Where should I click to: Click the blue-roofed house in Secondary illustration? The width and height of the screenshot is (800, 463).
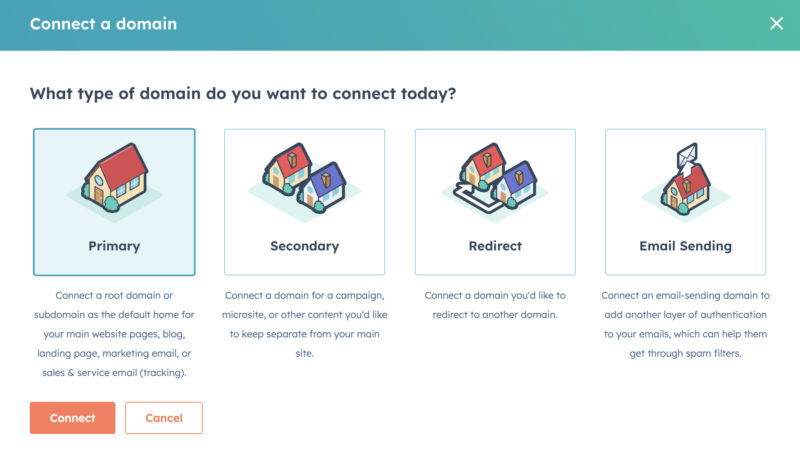pos(322,187)
